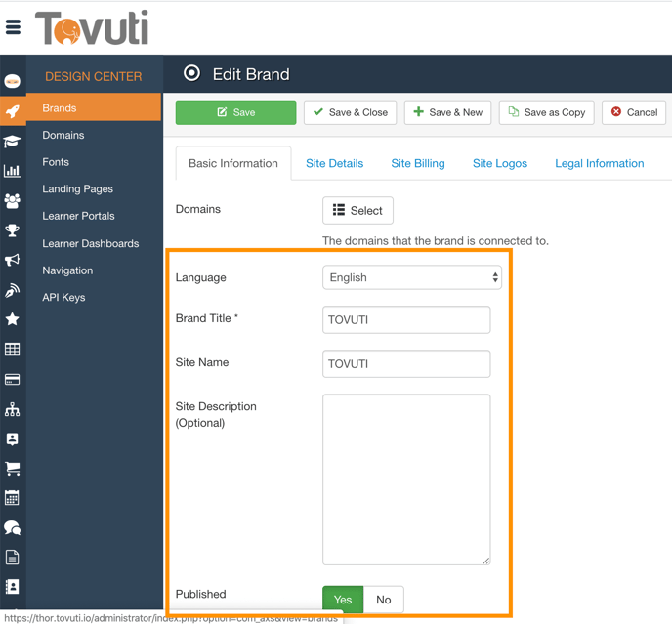Image resolution: width=672 pixels, height=624 pixels.
Task: Set Published to No
Action: (x=384, y=600)
